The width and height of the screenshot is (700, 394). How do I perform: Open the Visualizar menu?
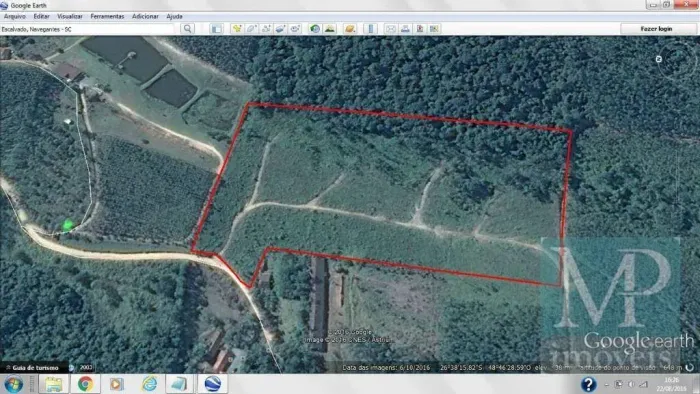point(70,16)
